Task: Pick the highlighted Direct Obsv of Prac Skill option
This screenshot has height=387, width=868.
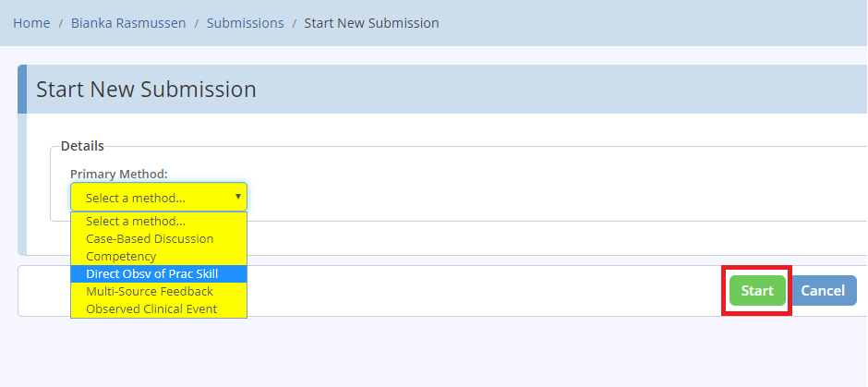Action: pos(159,273)
